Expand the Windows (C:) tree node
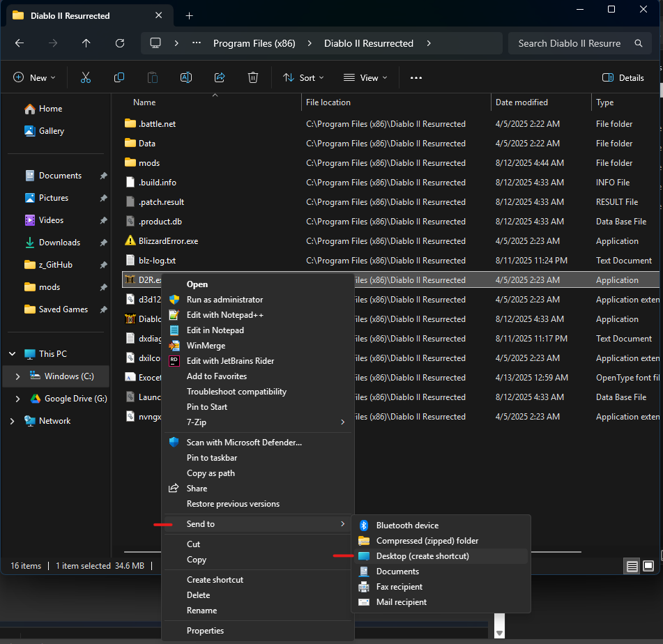 17,376
